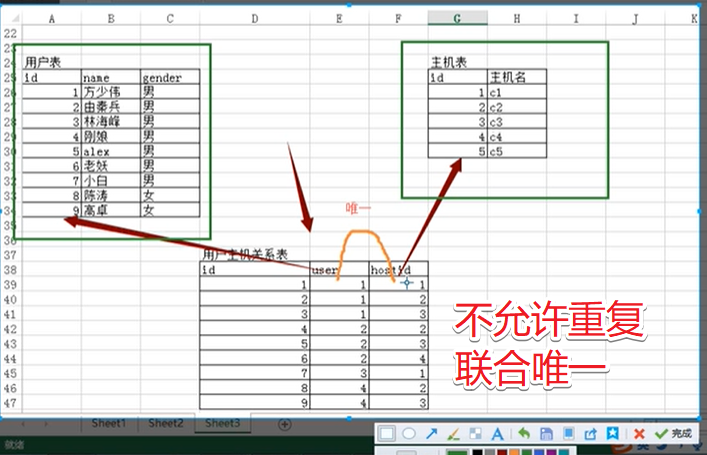Cancel the screenshot with the red X
This screenshot has width=707, height=455.
[x=639, y=433]
